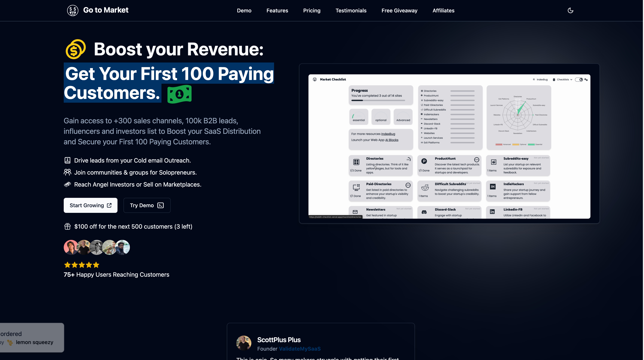Viewport: 644px width, 360px height.
Task: Open the Demo nav item
Action: (244, 11)
